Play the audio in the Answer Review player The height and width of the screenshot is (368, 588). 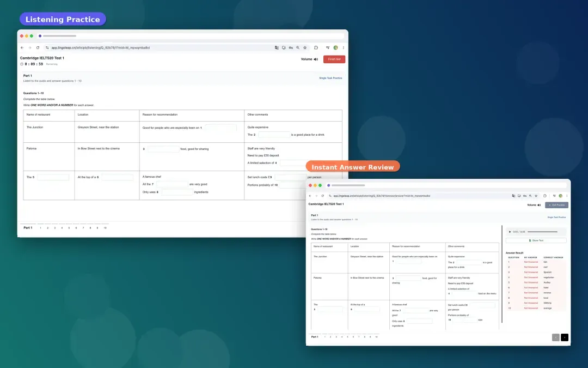pyautogui.click(x=510, y=232)
